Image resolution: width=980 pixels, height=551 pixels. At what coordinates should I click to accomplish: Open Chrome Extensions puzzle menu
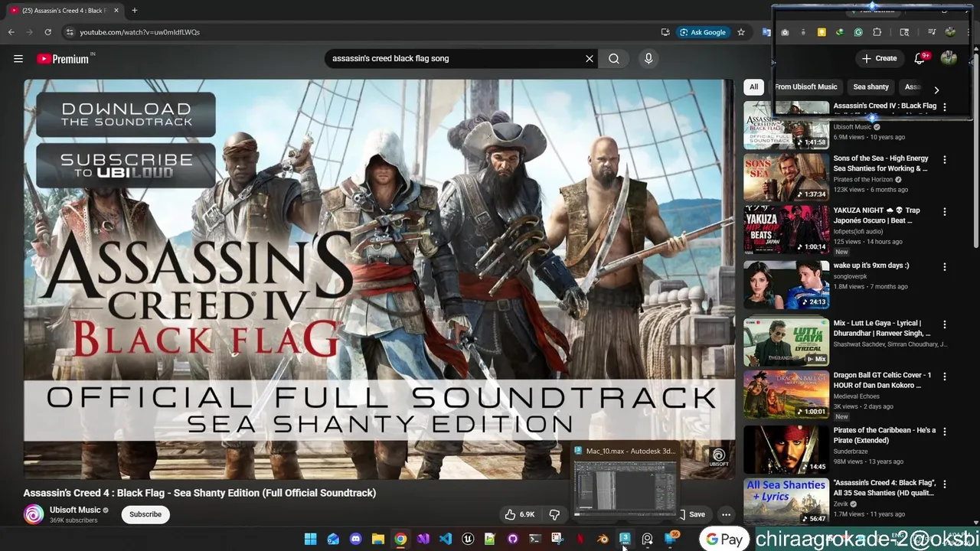click(877, 32)
